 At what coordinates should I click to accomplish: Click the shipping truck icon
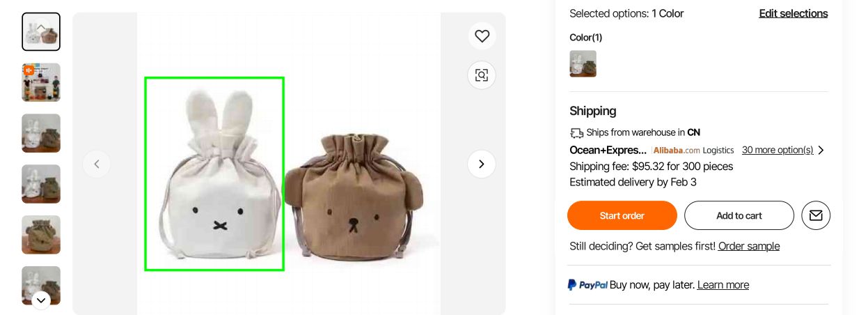point(576,132)
